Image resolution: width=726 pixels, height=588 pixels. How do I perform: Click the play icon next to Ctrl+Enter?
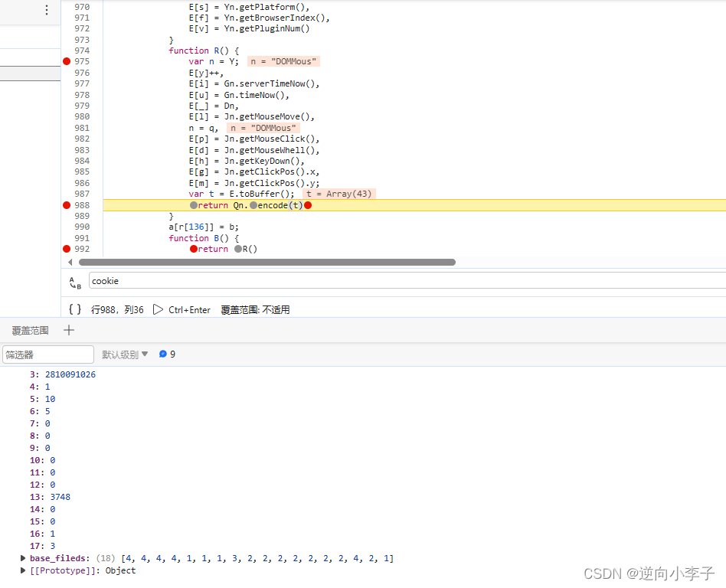click(158, 309)
